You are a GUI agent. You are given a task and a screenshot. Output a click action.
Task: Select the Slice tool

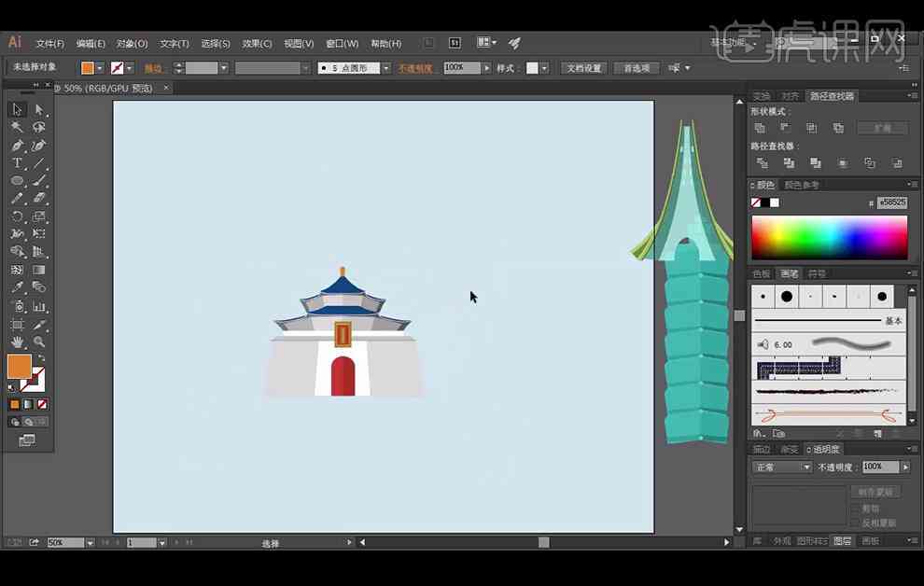[39, 325]
